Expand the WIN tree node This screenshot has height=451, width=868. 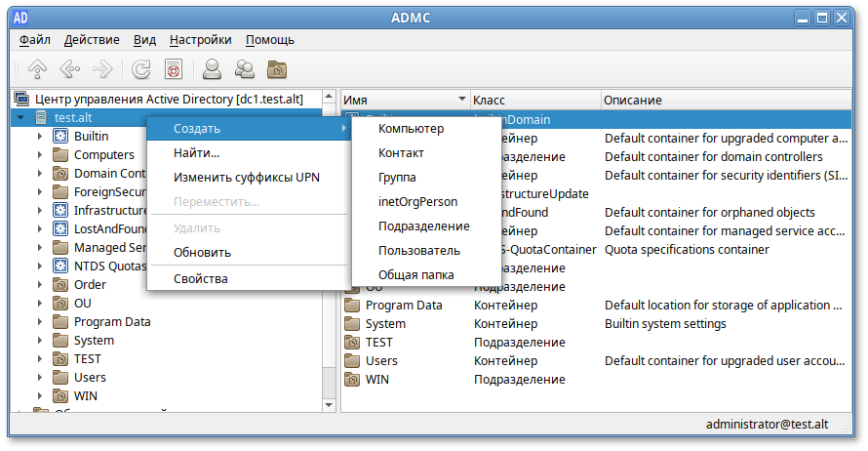(x=40, y=396)
